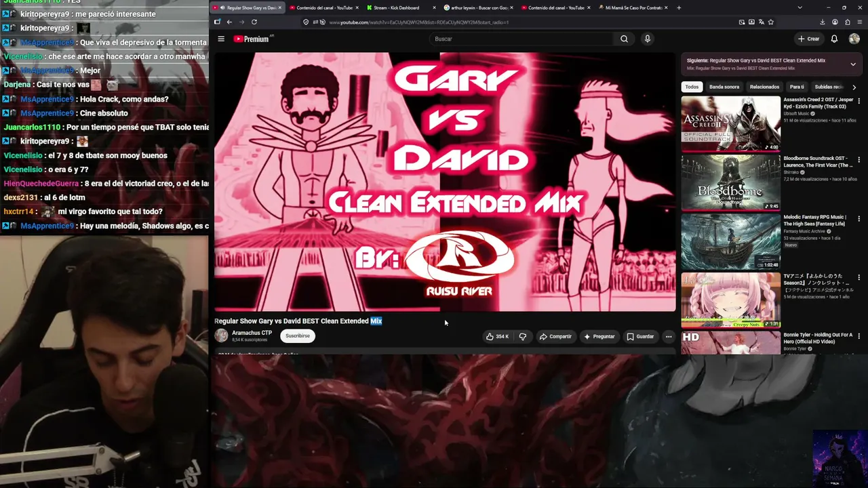This screenshot has height=488, width=868.
Task: Open the browser tab search dropdown
Action: tap(800, 7)
